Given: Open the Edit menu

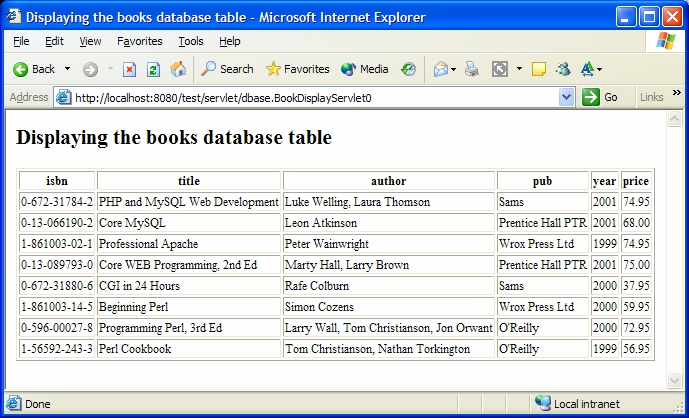Looking at the screenshot, I should (54, 41).
